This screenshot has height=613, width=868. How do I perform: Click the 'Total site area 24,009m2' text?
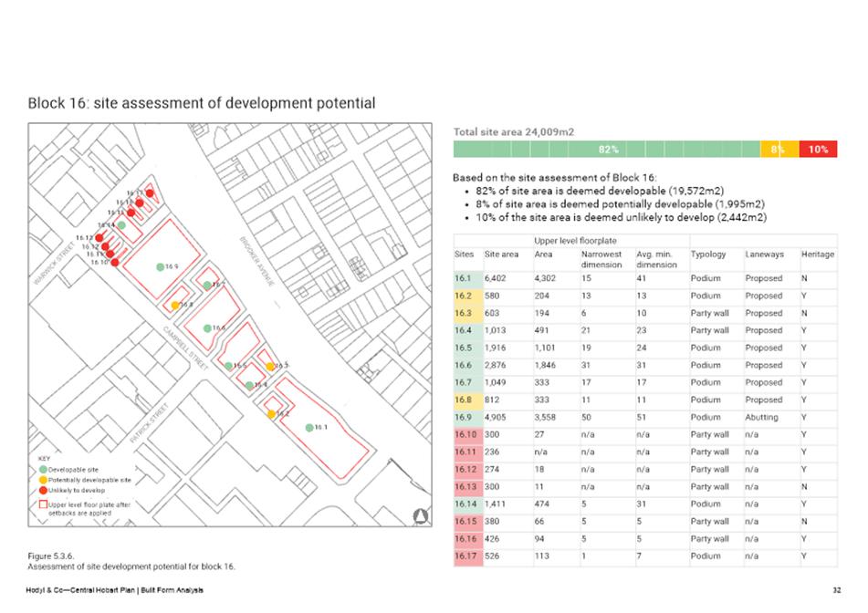click(514, 132)
